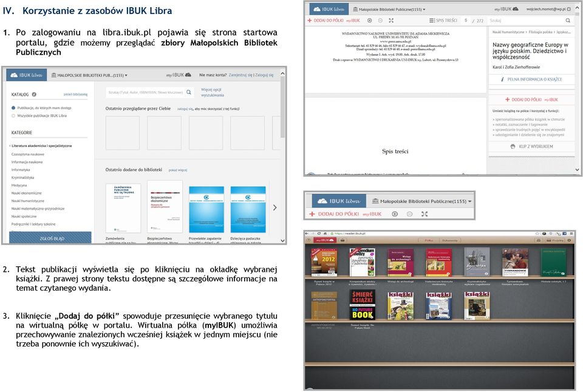The image size is (583, 392).
Task: Open the Medycyna category
Action: pyautogui.click(x=19, y=185)
